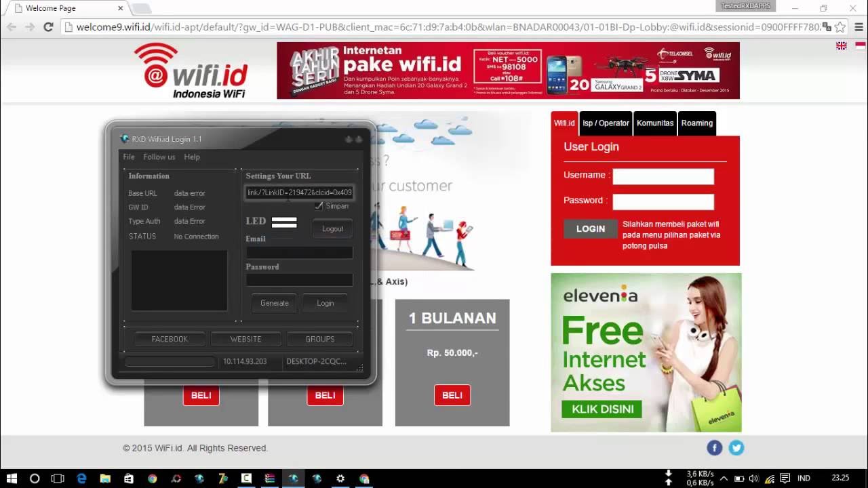The image size is (868, 488).
Task: Select the Wifi.id login tab
Action: 564,123
